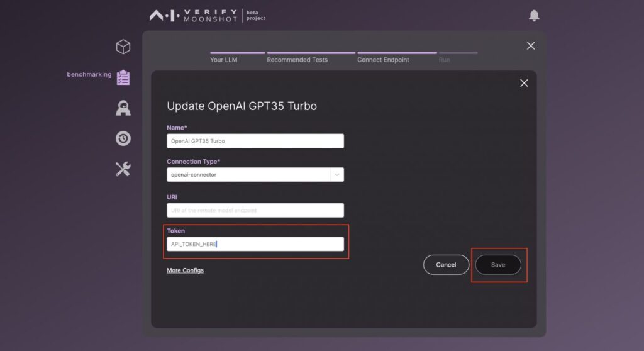Close the Update OpenAI GPT35 Turbo dialog

524,83
